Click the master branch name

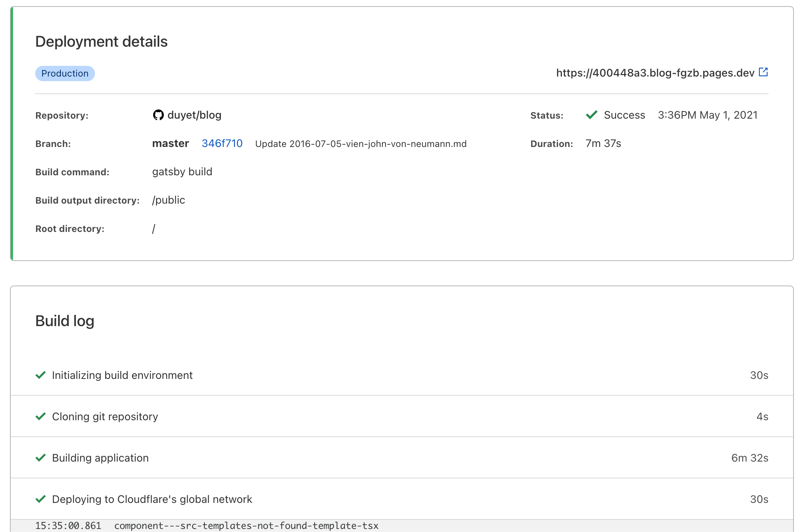click(x=170, y=144)
